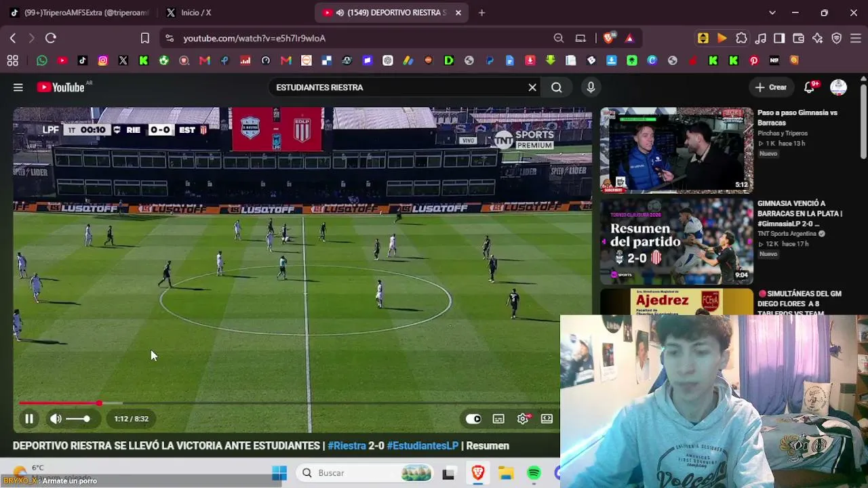
Task: Open Brave VPN shield icon
Action: pyautogui.click(x=837, y=39)
